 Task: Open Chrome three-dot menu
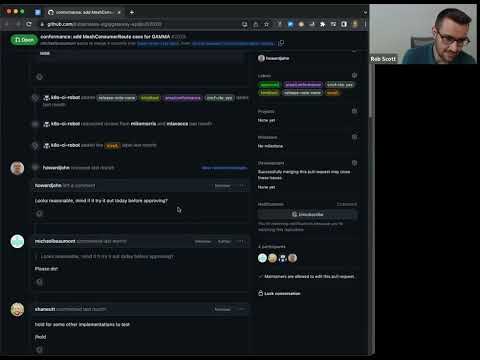365,24
